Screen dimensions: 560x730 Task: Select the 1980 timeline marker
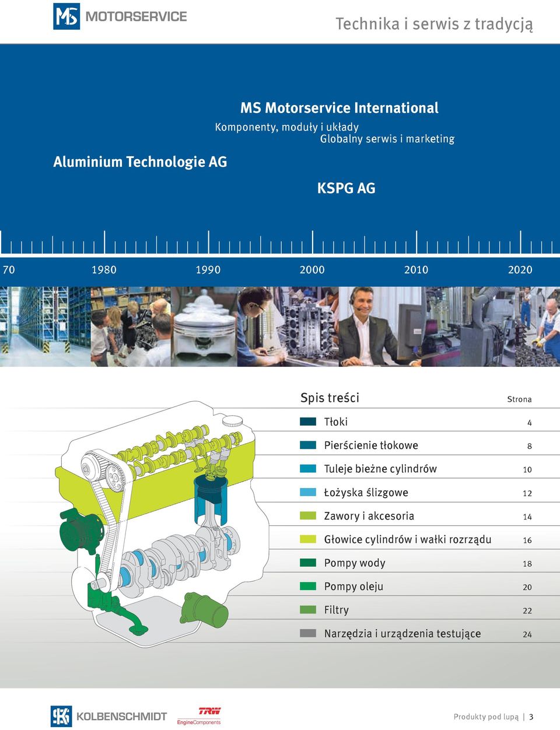click(104, 269)
